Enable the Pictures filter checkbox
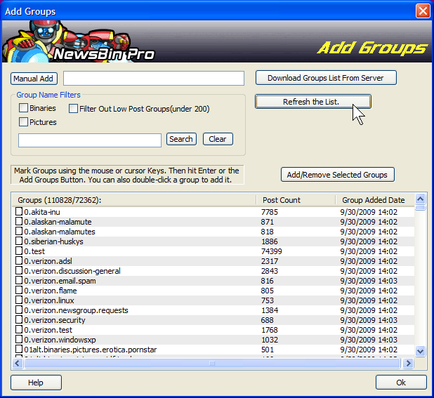Viewport: 434px width, 398px height. coord(23,122)
